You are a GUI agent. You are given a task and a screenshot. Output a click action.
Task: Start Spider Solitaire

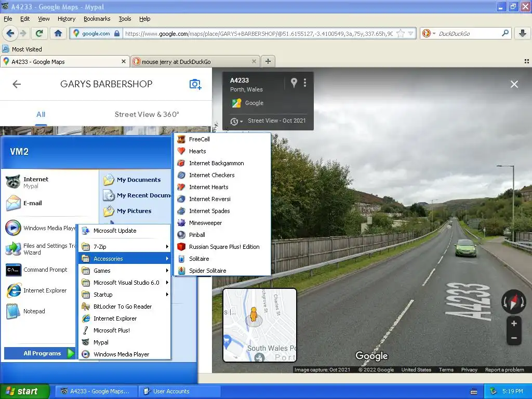(x=222, y=270)
